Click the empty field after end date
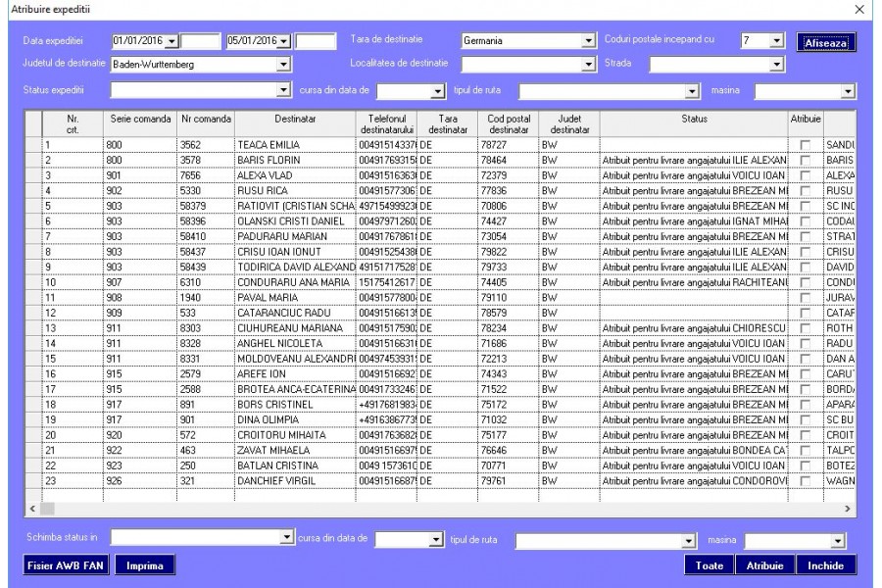The image size is (882, 588). 316,41
